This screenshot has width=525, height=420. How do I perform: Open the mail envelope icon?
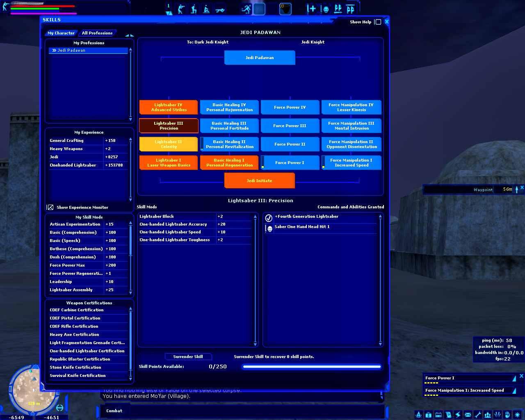[468, 415]
